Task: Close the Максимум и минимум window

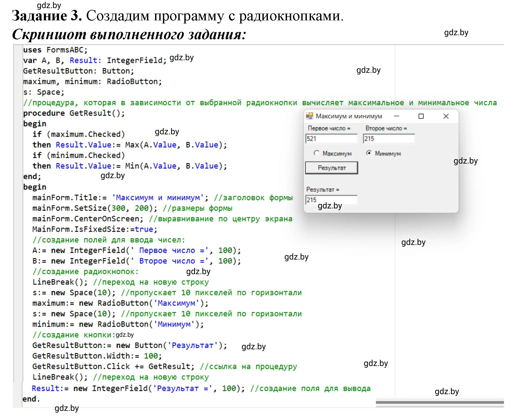Action: point(446,116)
